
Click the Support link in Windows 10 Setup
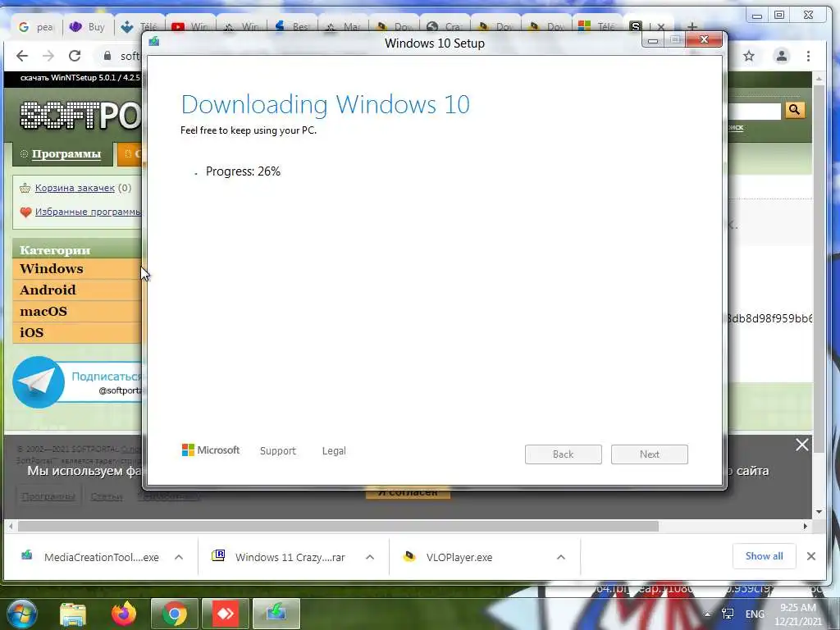click(277, 450)
